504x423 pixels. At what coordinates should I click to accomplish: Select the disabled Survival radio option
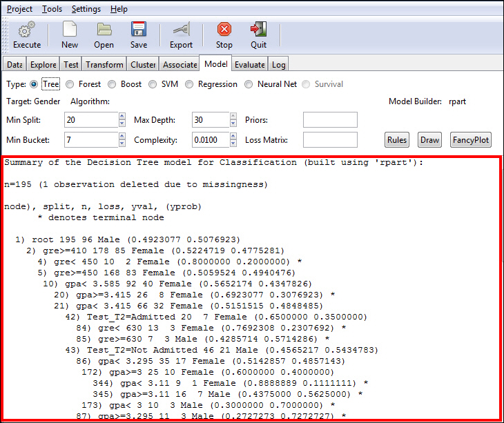(x=306, y=84)
